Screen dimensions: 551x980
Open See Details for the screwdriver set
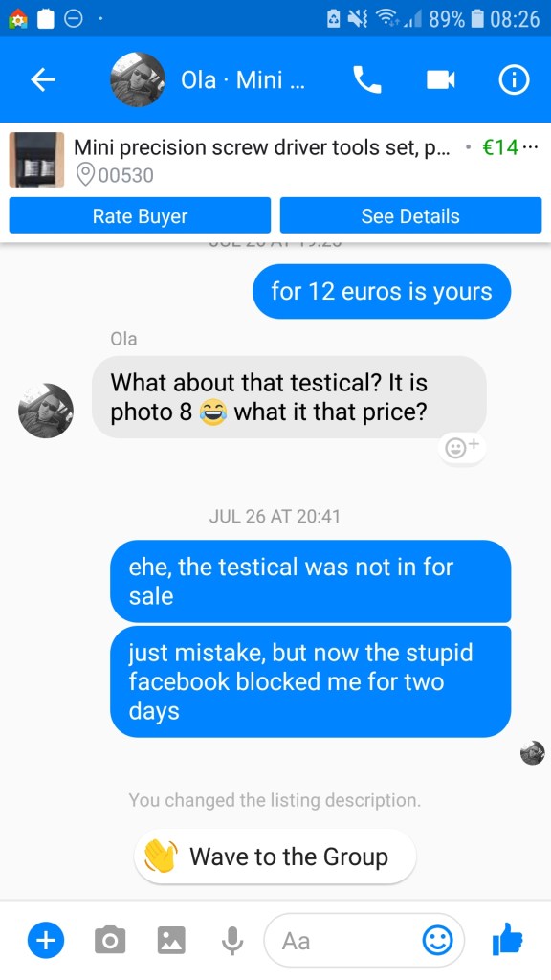[x=410, y=215]
